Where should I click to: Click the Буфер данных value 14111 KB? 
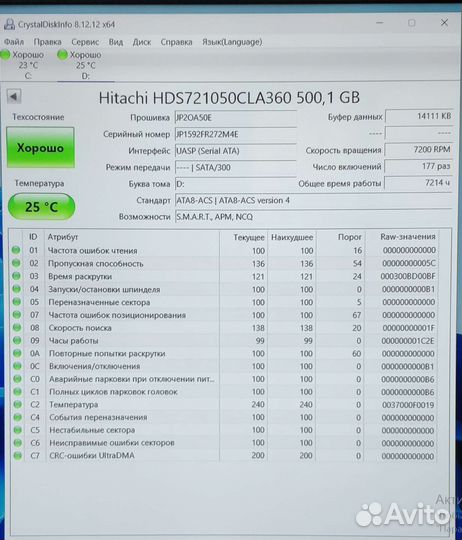coord(419,116)
